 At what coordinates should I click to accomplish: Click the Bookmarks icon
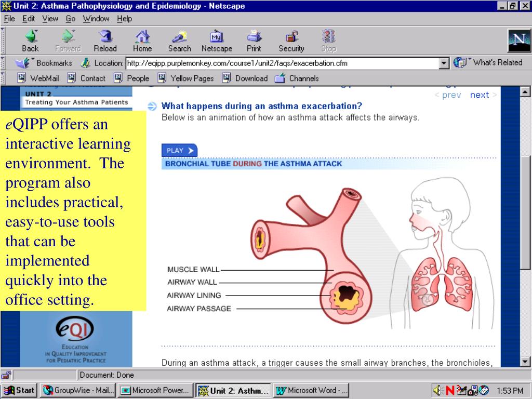coord(22,63)
